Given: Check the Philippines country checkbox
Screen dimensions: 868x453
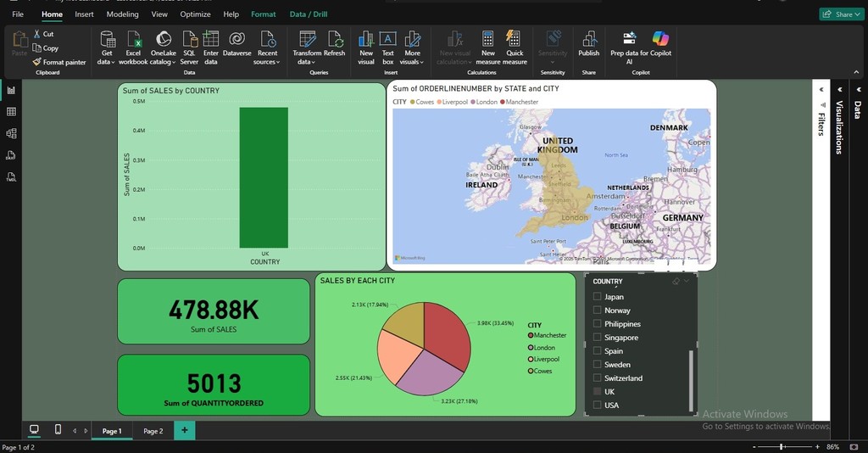Looking at the screenshot, I should [x=598, y=323].
